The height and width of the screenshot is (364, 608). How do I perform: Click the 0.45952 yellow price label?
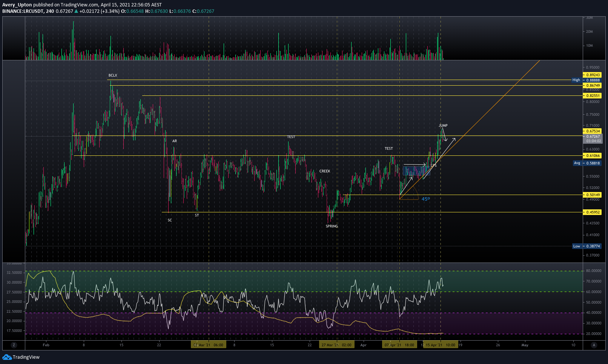point(592,212)
